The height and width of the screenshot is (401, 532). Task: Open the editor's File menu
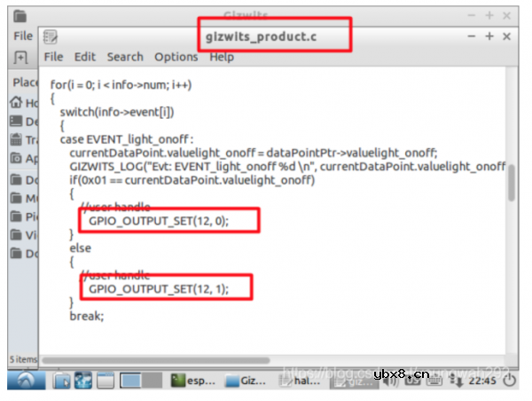coord(53,57)
